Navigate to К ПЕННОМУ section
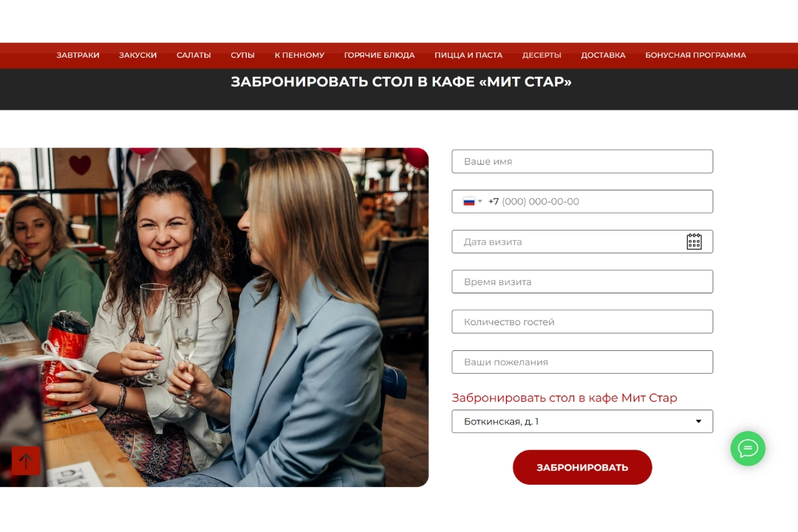798x532 pixels. 299,55
